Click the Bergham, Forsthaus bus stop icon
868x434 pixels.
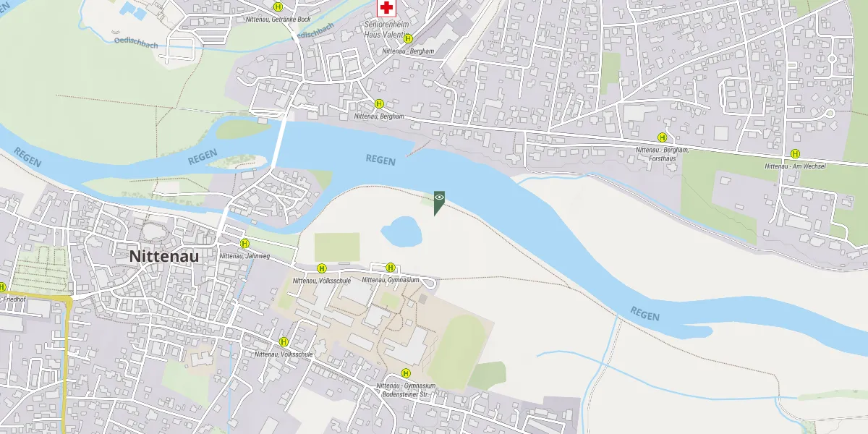point(662,137)
